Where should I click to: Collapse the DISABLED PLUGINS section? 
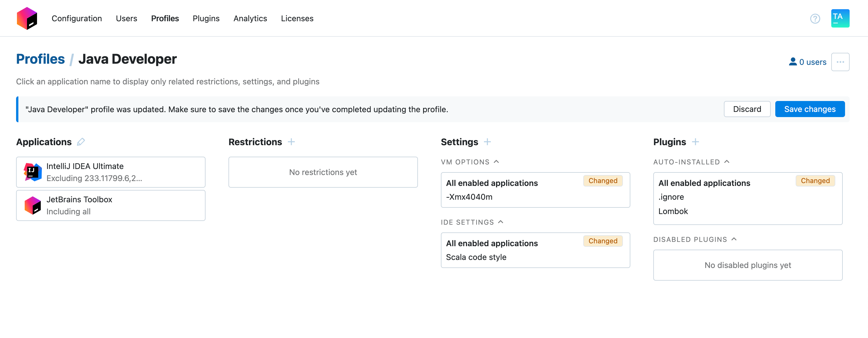[734, 239]
